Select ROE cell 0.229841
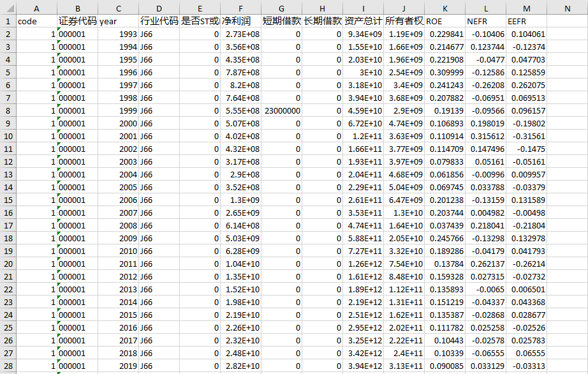The height and width of the screenshot is (374, 588). pyautogui.click(x=445, y=34)
